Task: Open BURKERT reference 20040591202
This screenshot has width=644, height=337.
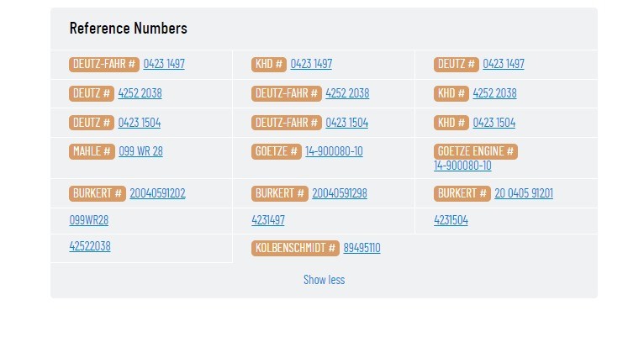Action: [x=157, y=193]
